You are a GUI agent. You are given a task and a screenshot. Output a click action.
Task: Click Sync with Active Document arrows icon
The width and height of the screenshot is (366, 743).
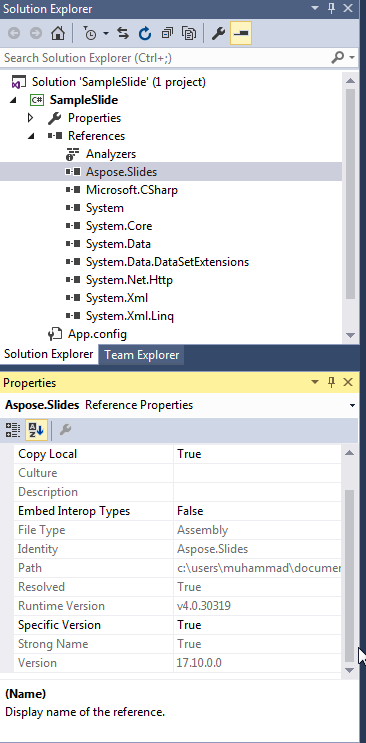(123, 34)
